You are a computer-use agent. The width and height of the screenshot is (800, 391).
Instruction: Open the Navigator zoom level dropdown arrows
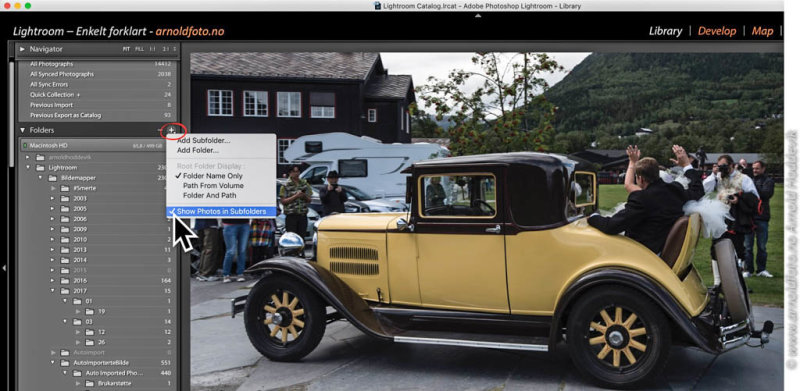click(x=175, y=49)
